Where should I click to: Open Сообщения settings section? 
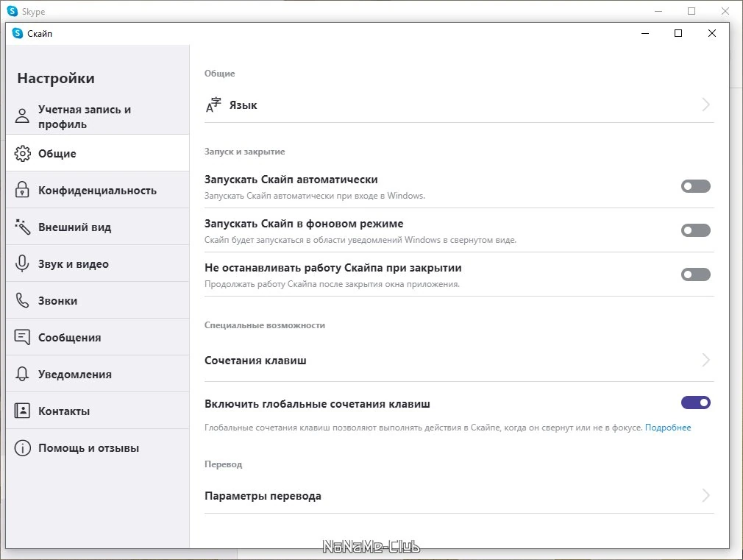point(98,337)
